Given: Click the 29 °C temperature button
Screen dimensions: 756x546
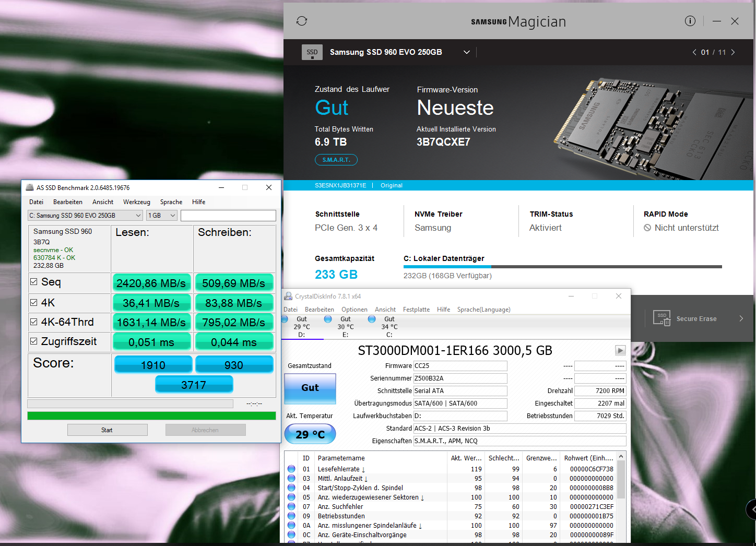Looking at the screenshot, I should 310,434.
